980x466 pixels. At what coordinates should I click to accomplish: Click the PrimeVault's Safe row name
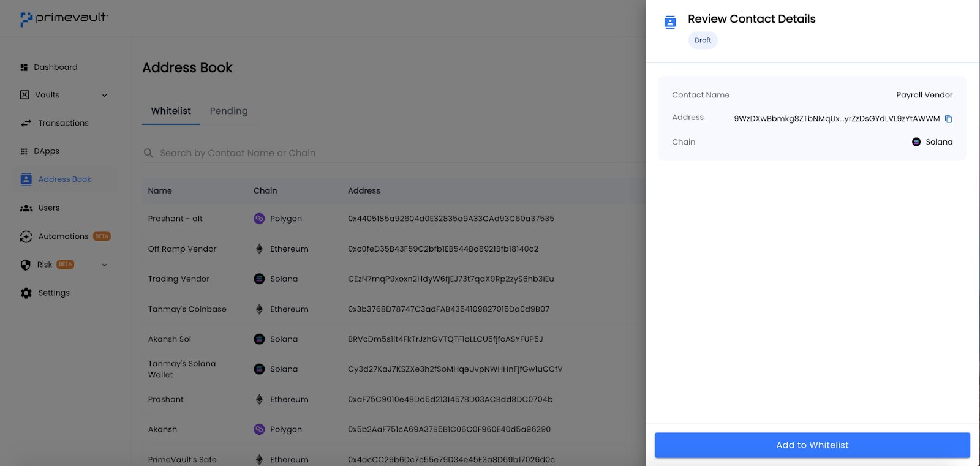coord(182,460)
